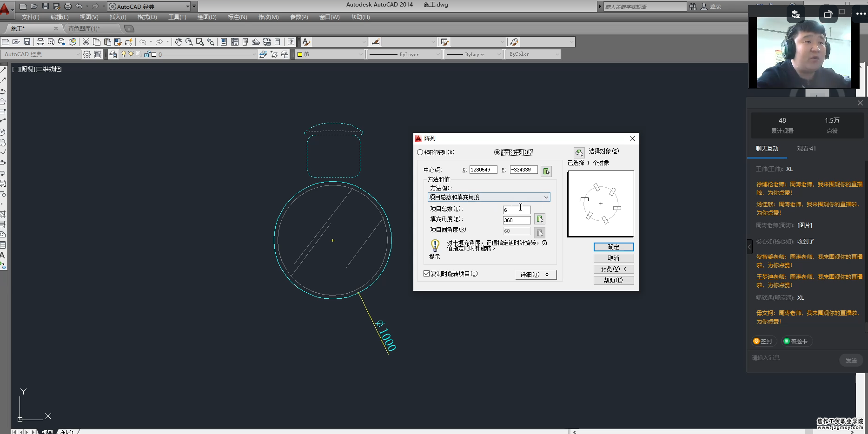Viewport: 868px width, 434px height.
Task: Click the 确定 OK button
Action: click(613, 247)
